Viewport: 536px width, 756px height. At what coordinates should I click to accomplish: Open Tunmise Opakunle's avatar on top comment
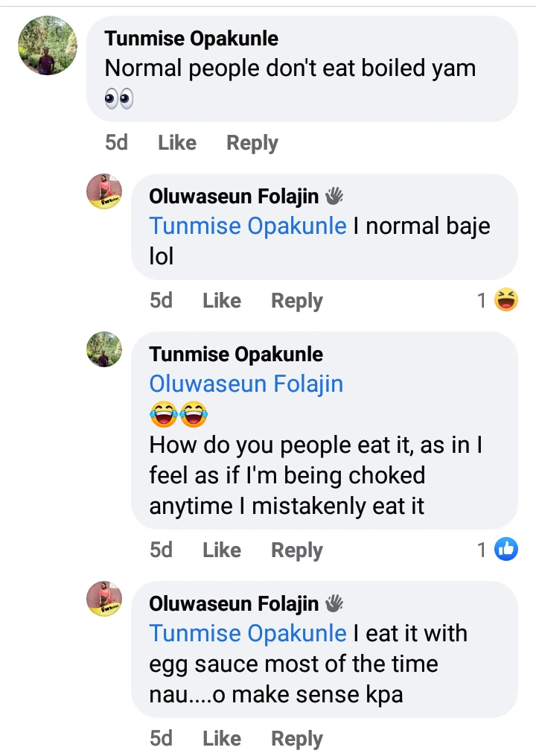coord(48,45)
